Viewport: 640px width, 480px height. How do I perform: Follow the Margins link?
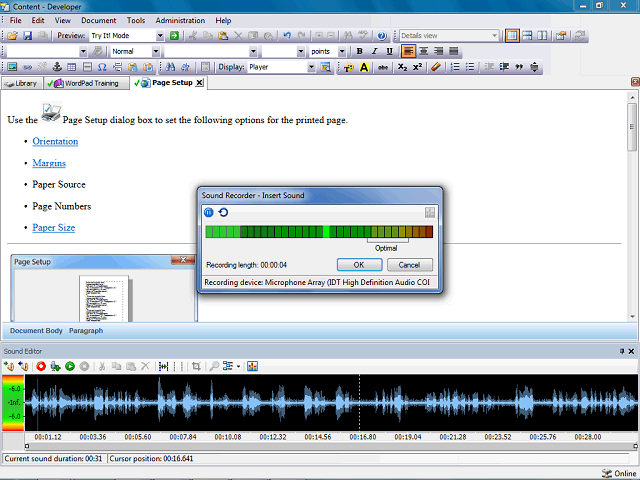pyautogui.click(x=49, y=163)
